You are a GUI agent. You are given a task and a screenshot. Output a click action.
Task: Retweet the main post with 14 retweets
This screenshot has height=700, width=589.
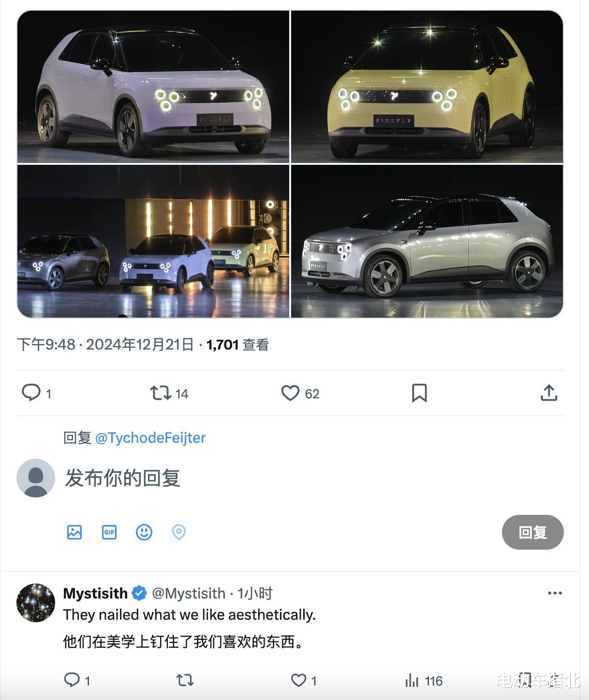click(161, 393)
